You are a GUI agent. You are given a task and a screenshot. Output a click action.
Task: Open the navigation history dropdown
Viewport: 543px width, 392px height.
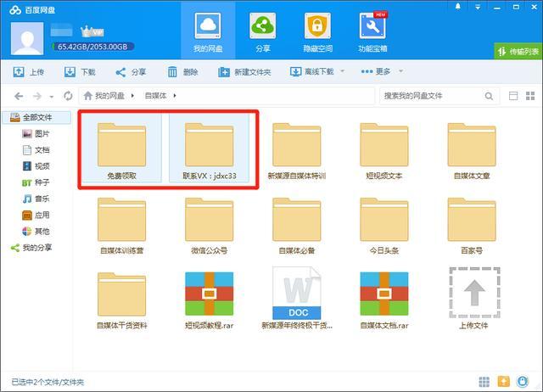click(51, 97)
